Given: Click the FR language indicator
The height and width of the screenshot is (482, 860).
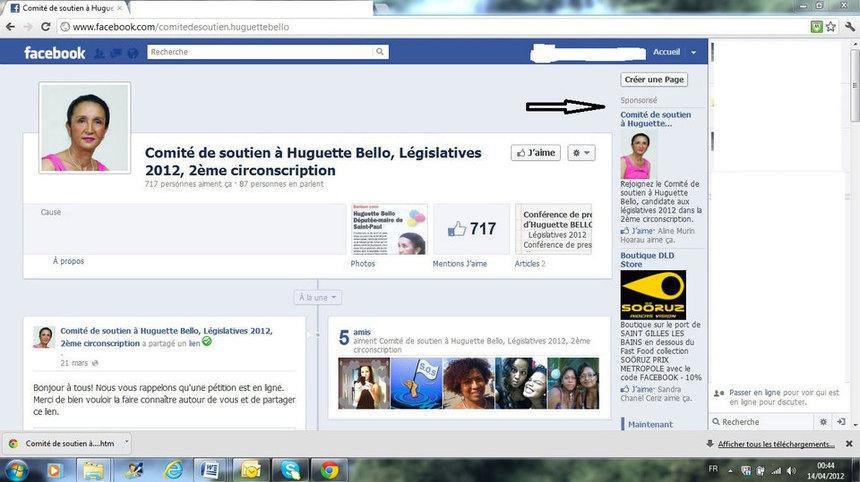Looking at the screenshot, I should point(713,469).
